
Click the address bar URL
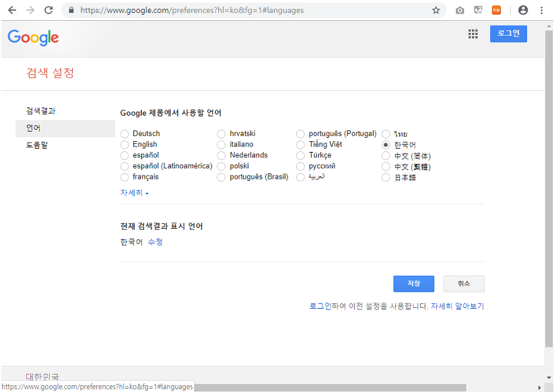[x=192, y=10]
